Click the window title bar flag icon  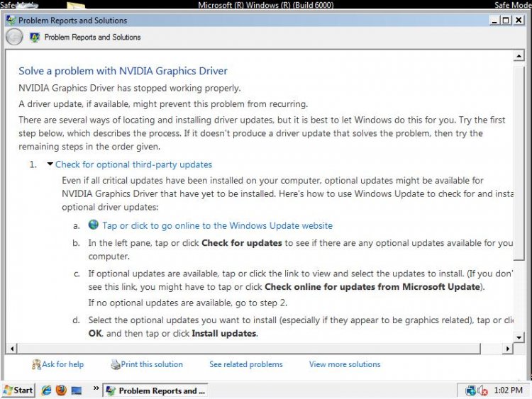[x=11, y=21]
